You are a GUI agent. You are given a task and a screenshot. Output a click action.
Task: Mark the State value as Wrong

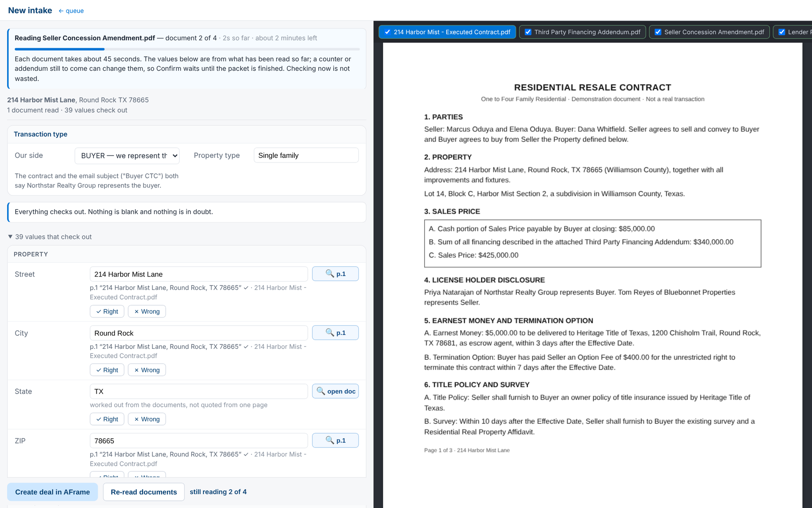pos(147,419)
